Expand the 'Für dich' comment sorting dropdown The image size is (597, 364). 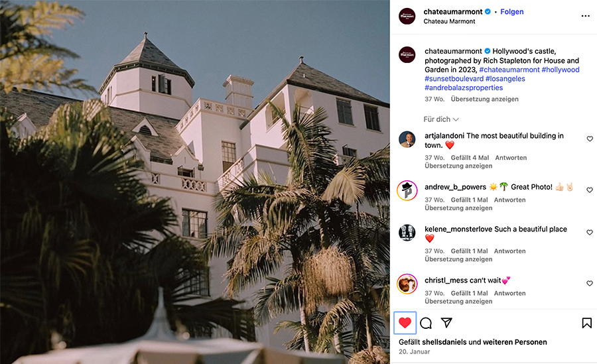[x=441, y=119]
